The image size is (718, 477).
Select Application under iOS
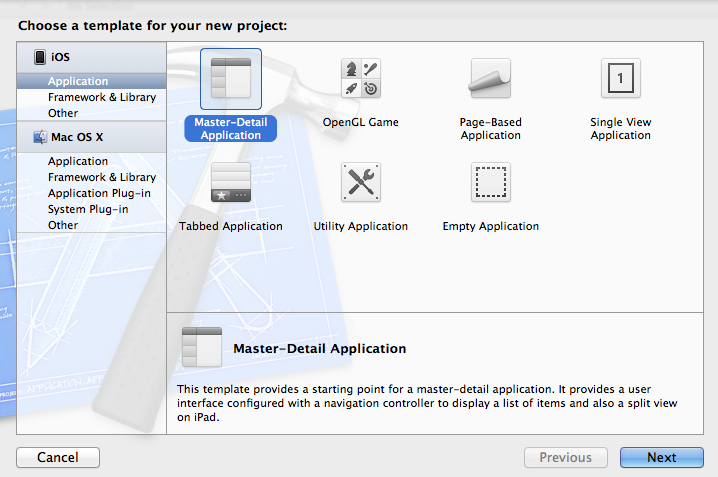pyautogui.click(x=92, y=81)
